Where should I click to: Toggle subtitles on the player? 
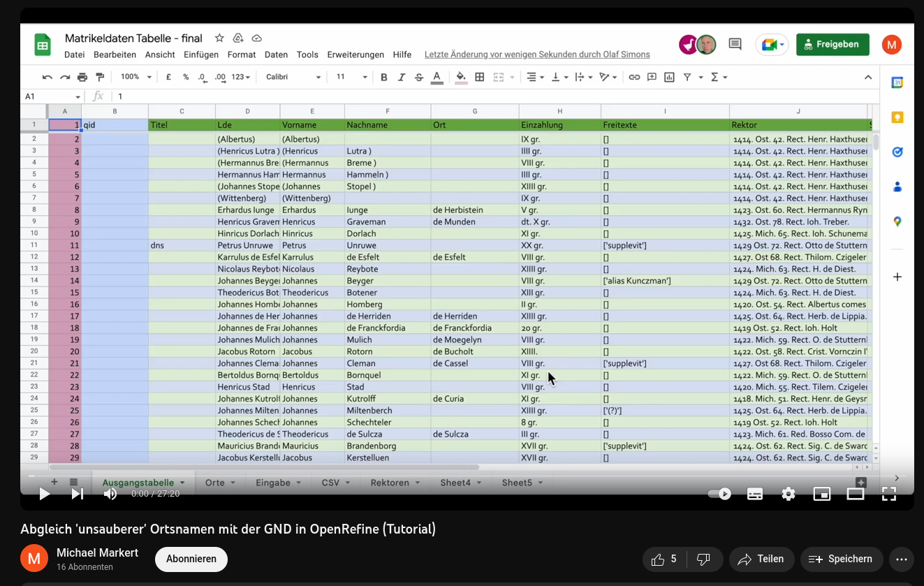point(755,494)
